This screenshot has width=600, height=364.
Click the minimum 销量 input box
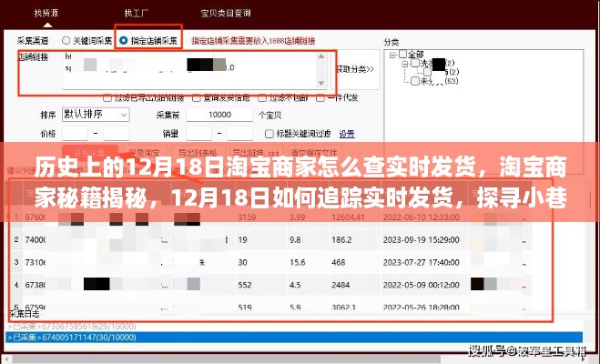pos(199,134)
